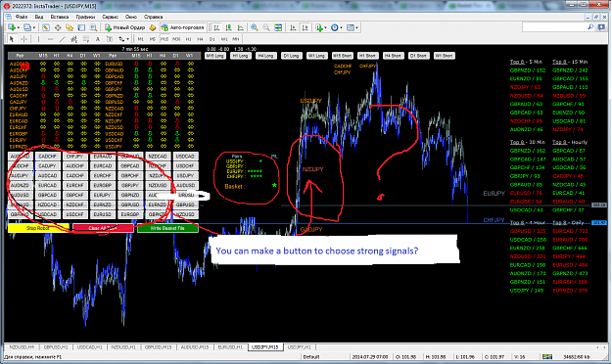Open the Market Watch window icon
This screenshot has width=612, height=364.
point(46,27)
